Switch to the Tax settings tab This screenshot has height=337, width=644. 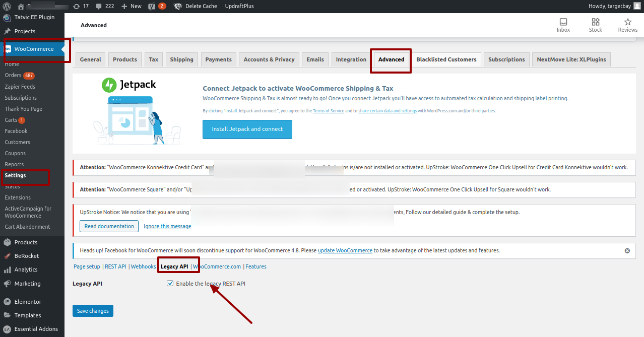pyautogui.click(x=154, y=59)
